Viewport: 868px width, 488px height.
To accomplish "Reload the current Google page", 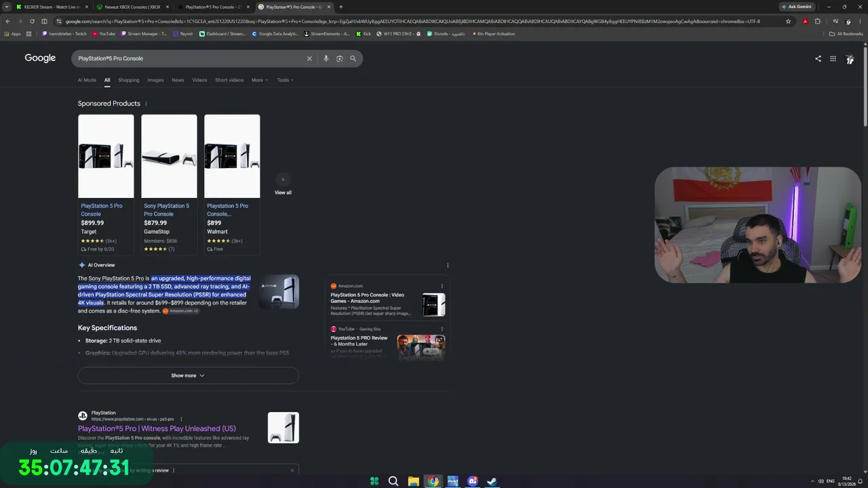I will [x=32, y=21].
